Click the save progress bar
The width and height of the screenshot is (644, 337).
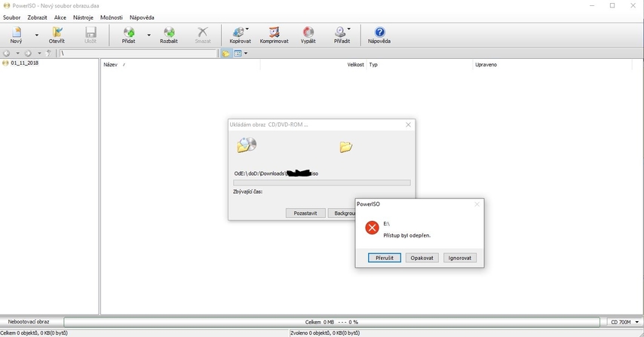tap(321, 182)
